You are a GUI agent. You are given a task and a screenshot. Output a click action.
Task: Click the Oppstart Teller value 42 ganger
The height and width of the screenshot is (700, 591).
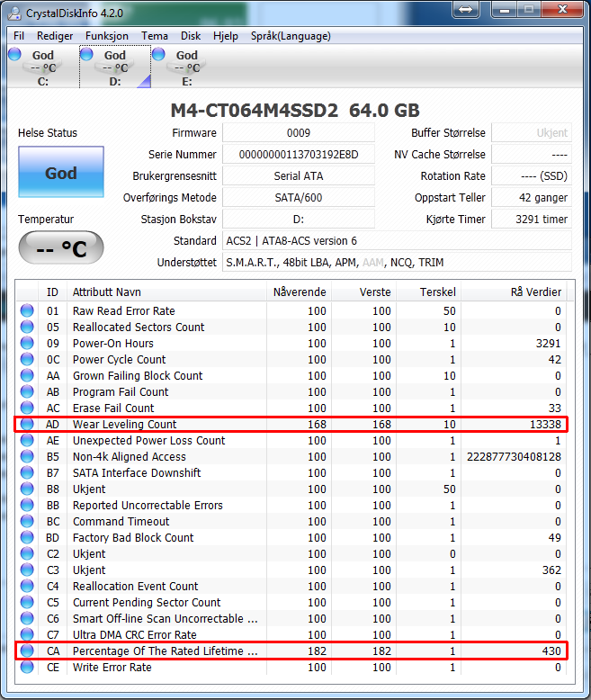tap(532, 197)
